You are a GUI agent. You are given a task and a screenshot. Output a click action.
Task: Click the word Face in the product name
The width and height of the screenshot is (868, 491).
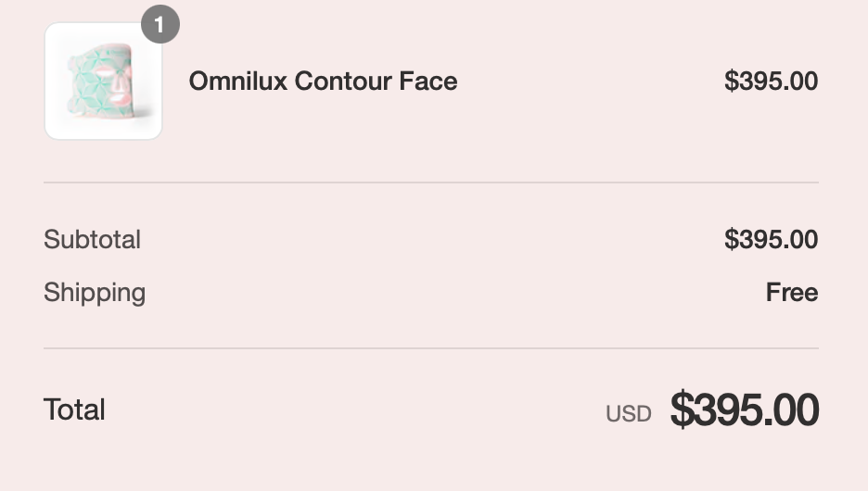[428, 82]
